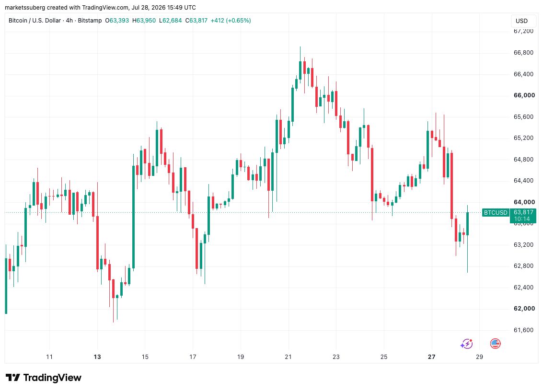
Task: Click the 64,000 price level on axis
Action: click(524, 202)
